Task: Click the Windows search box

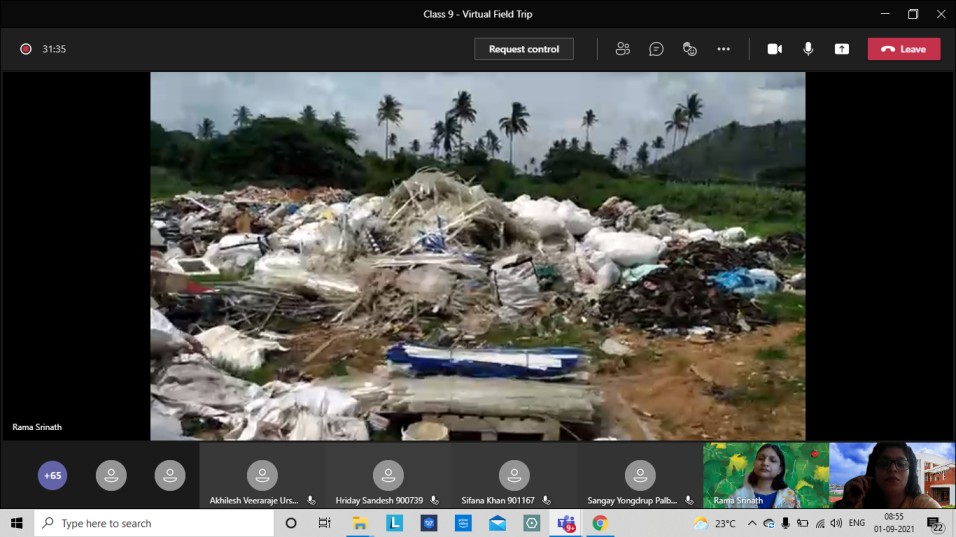Action: coord(155,523)
